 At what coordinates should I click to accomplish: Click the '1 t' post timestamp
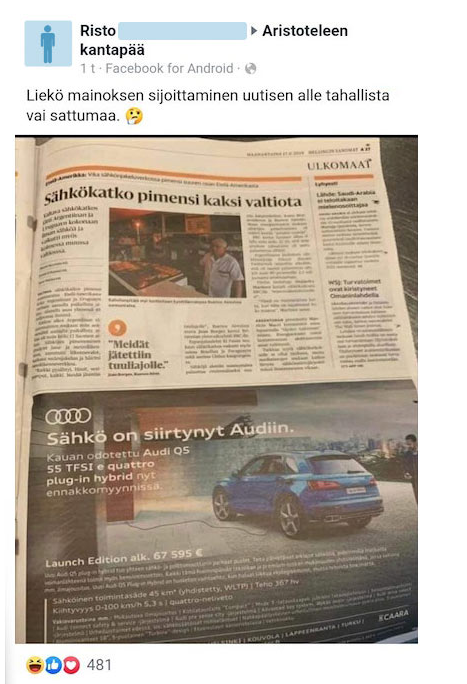pyautogui.click(x=88, y=68)
